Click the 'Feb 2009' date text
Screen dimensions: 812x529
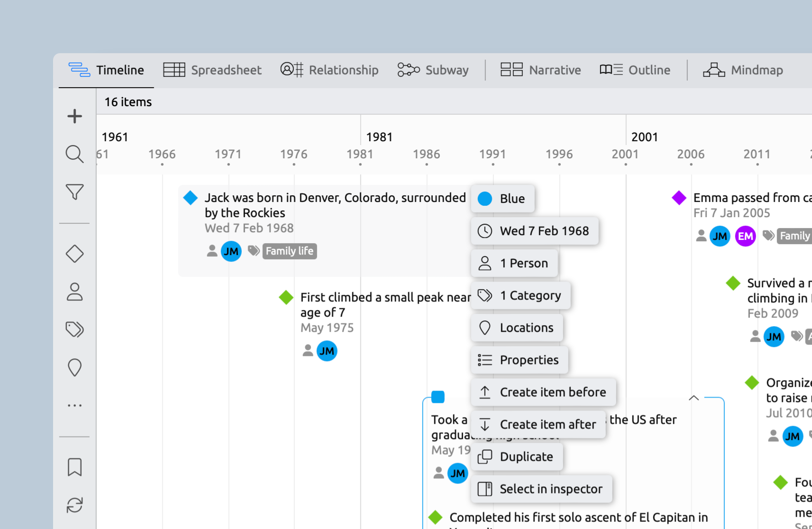pos(773,314)
